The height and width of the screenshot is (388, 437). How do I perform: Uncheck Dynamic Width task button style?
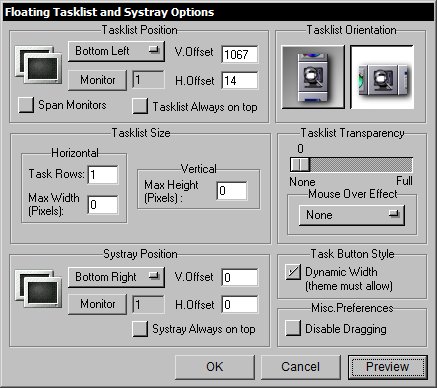[x=293, y=272]
